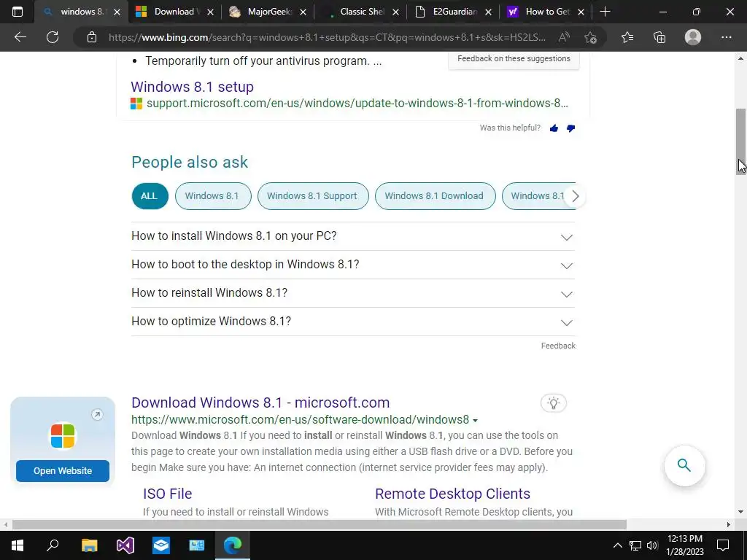The image size is (747, 560).
Task: Open Windows 8.1 setup link
Action: coord(192,87)
